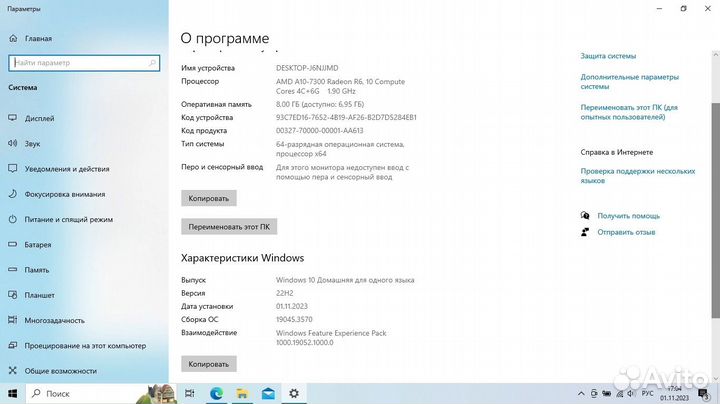Click the О программе page title

[x=225, y=38]
